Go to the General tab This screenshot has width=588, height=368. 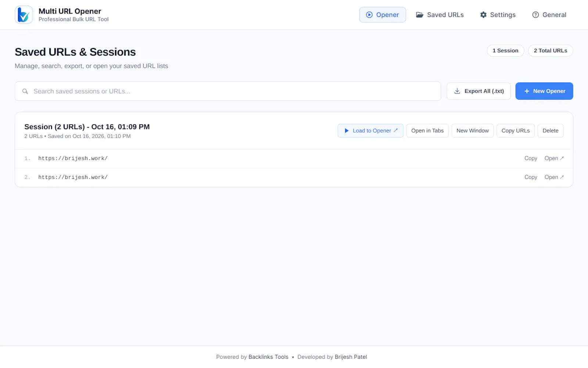click(x=549, y=15)
